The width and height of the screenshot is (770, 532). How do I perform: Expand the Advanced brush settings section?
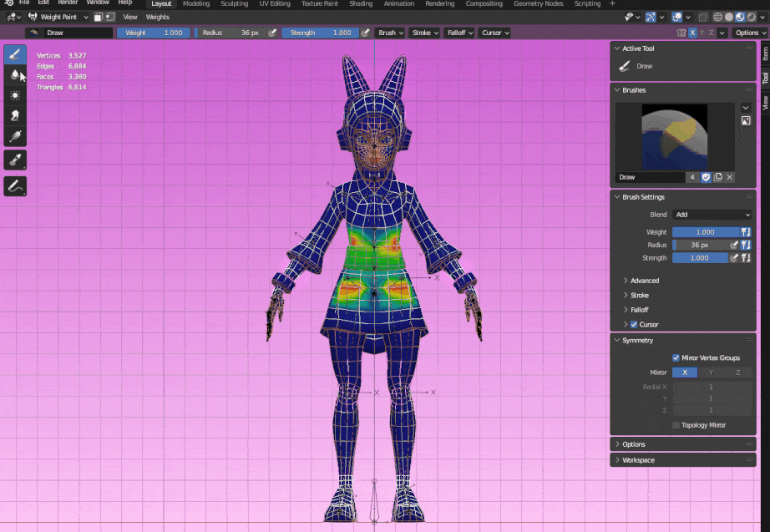point(644,281)
